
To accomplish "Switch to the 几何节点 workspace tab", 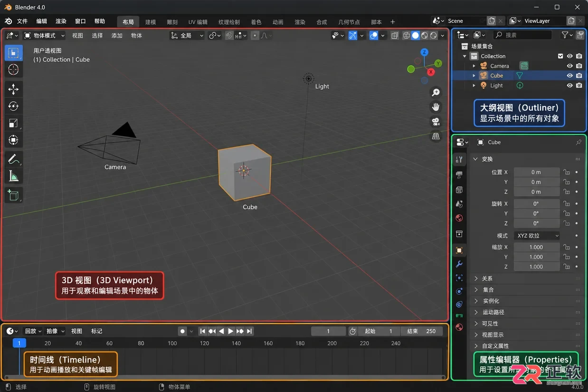I will (349, 22).
